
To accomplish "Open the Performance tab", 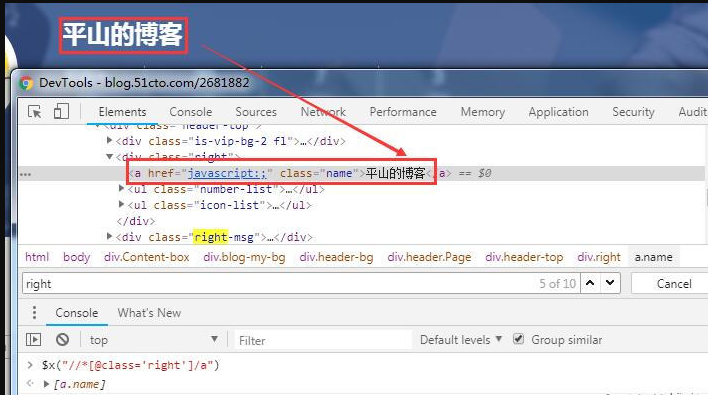I will click(403, 112).
